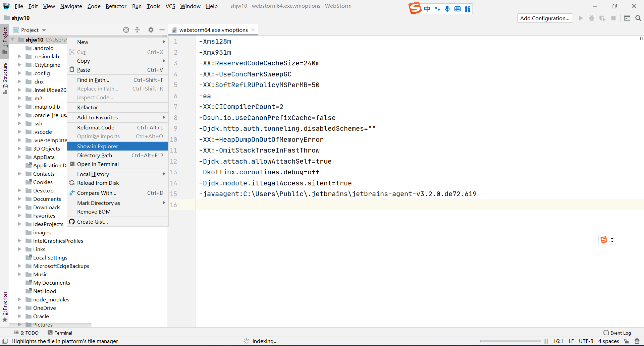Hide the Project tool window
This screenshot has width=644, height=346.
point(162,30)
